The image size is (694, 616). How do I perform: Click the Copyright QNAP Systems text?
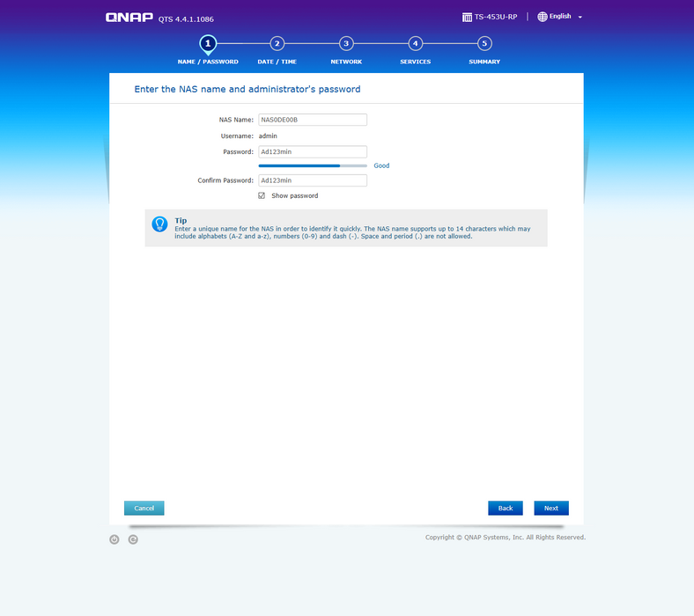click(x=506, y=538)
